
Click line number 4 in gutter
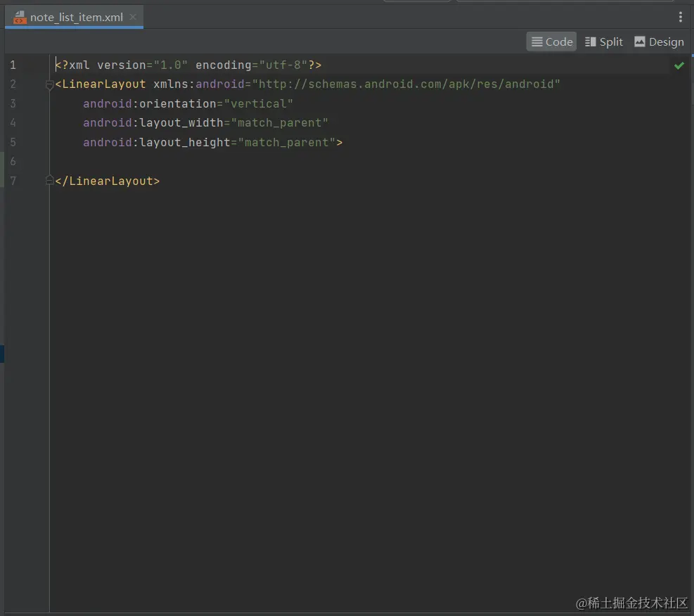(13, 122)
